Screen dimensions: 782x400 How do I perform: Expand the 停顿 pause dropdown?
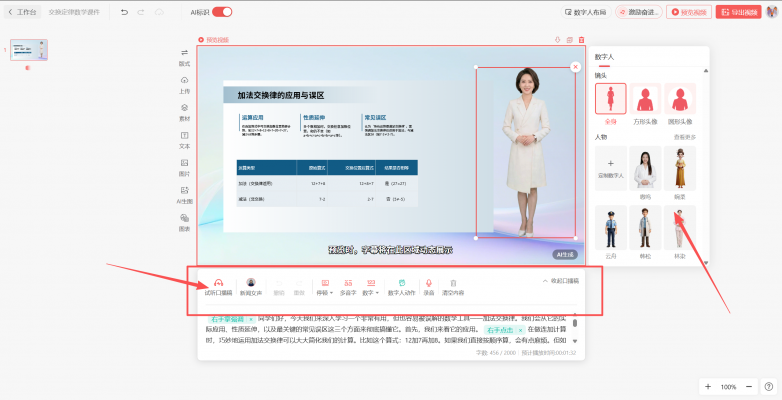pyautogui.click(x=323, y=287)
